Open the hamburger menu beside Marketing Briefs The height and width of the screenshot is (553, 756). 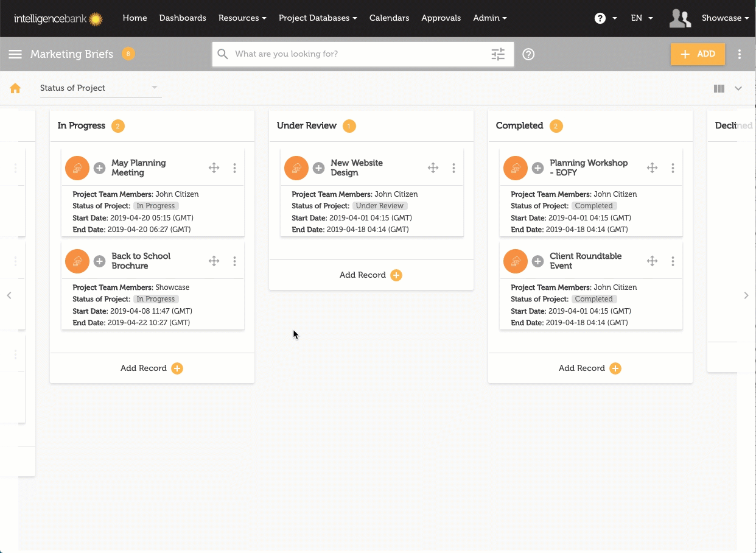(x=15, y=54)
